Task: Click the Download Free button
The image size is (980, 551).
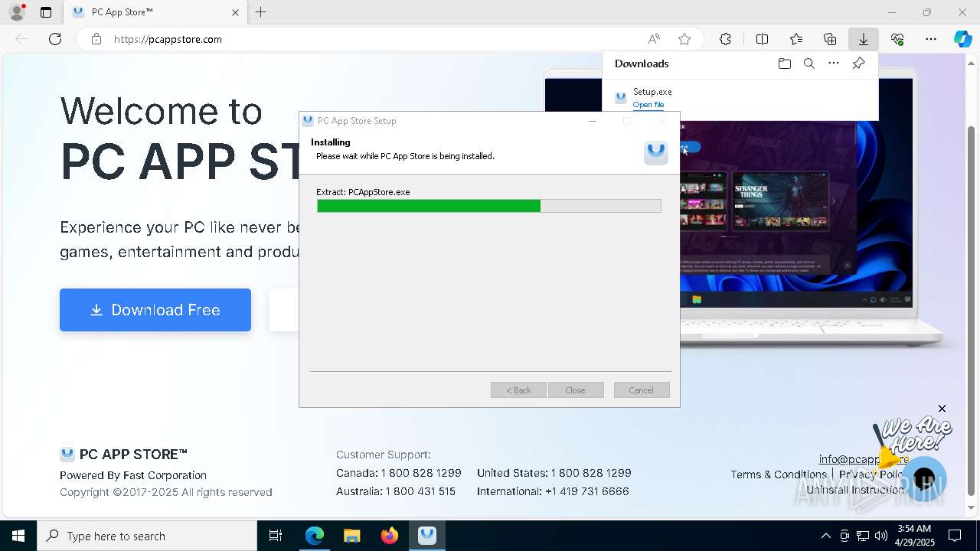Action: coord(155,310)
